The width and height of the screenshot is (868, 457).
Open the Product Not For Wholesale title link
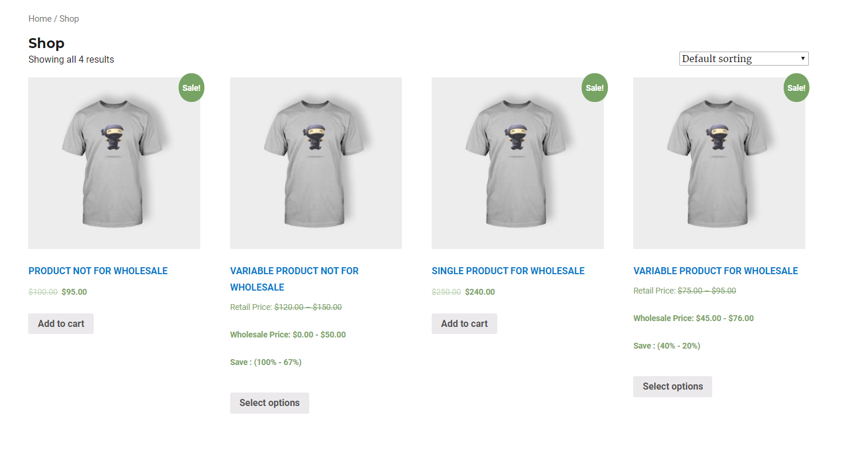[98, 271]
